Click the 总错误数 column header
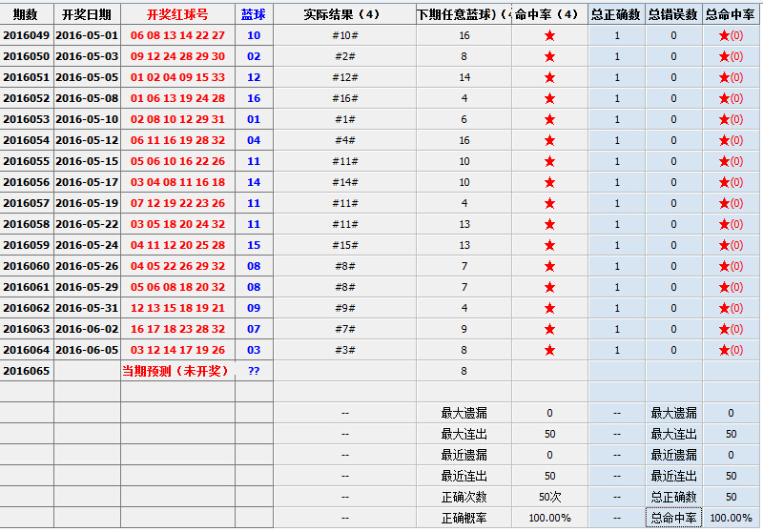The height and width of the screenshot is (532, 763). pyautogui.click(x=674, y=14)
